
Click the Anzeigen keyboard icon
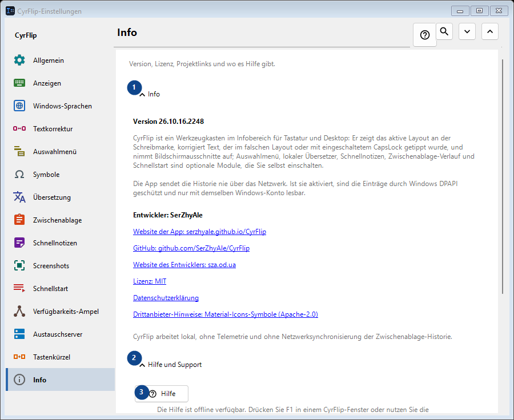(19, 83)
